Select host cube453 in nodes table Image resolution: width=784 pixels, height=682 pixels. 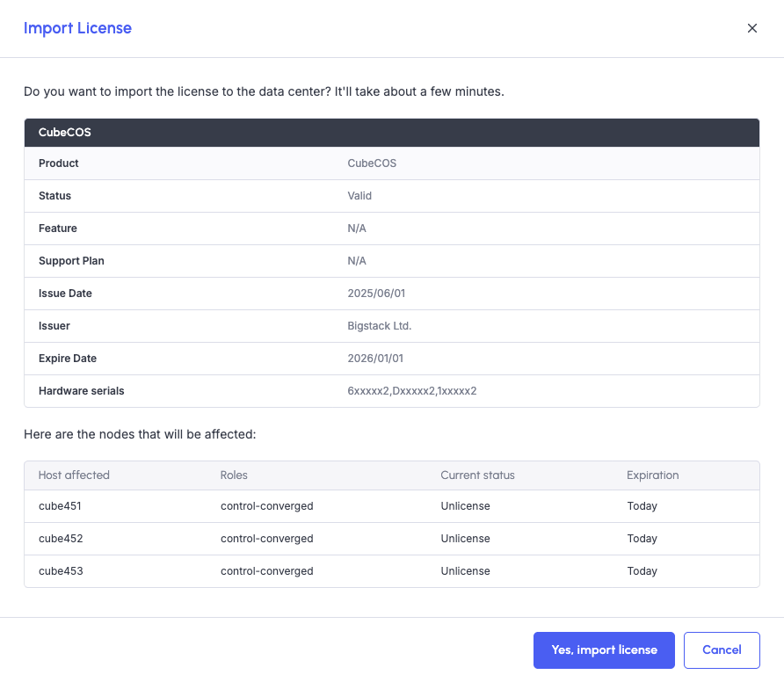point(61,571)
